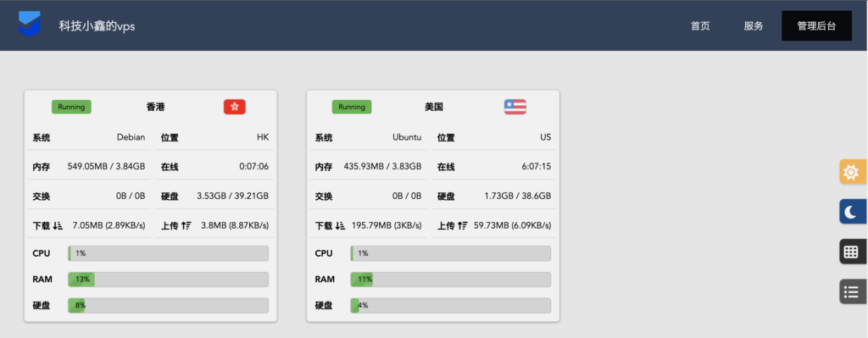Click disk value 3.53GB / 39.21GB

click(x=232, y=196)
